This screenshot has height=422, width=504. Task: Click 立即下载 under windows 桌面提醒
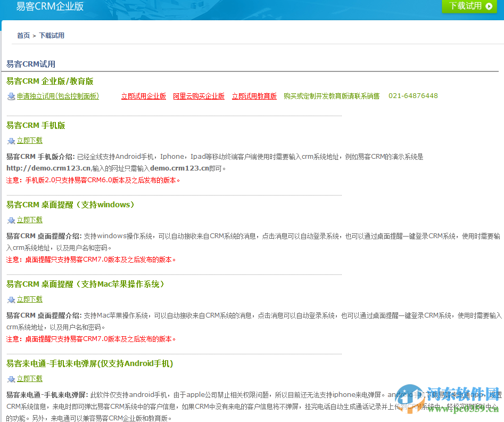point(31,220)
